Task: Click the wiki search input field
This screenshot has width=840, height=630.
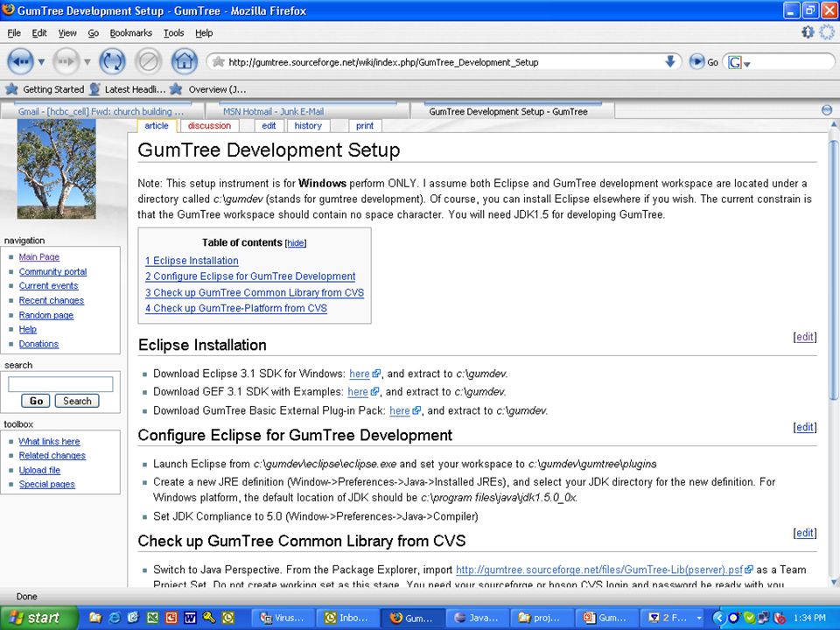Action: tap(60, 383)
